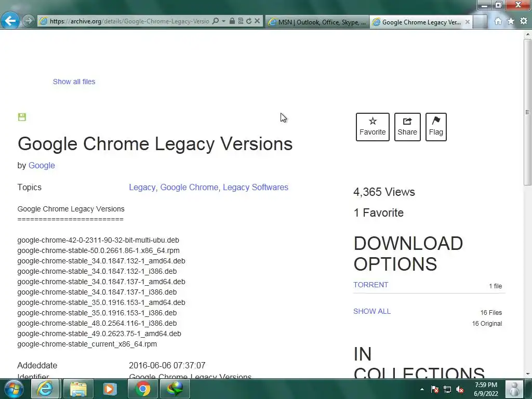Click the 16 Files count text
532x399 pixels.
point(491,312)
